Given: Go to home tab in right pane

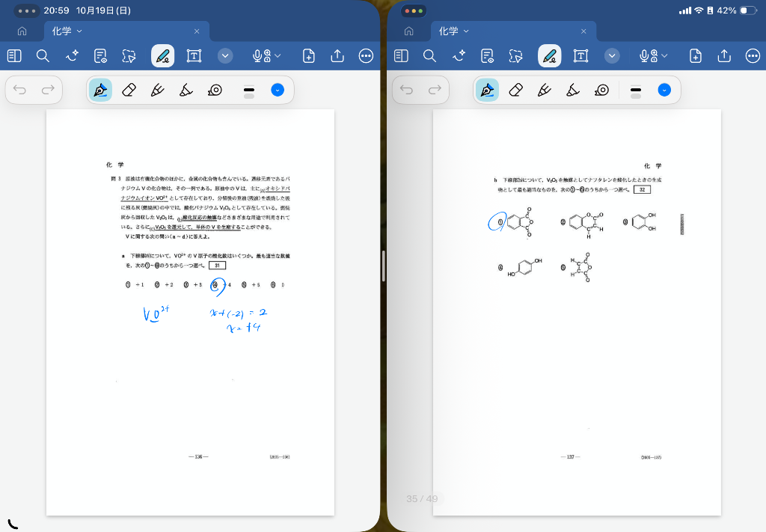Looking at the screenshot, I should pos(408,31).
